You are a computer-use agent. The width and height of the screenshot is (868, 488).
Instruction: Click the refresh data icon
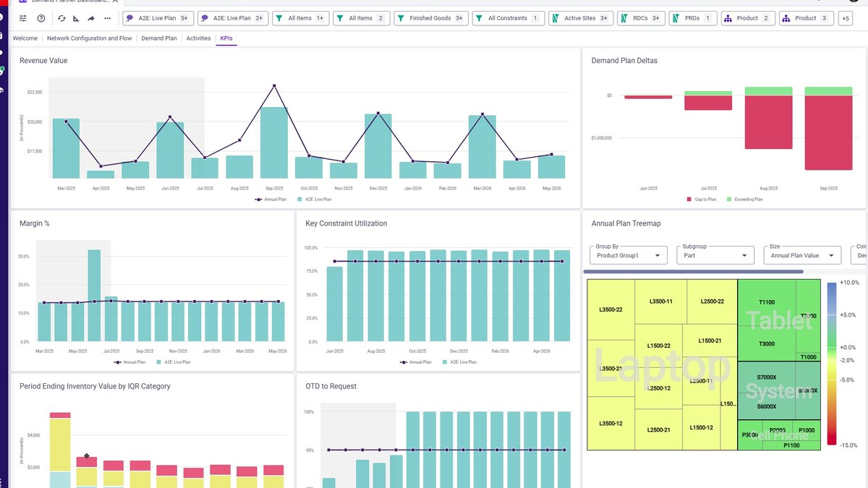pyautogui.click(x=62, y=18)
